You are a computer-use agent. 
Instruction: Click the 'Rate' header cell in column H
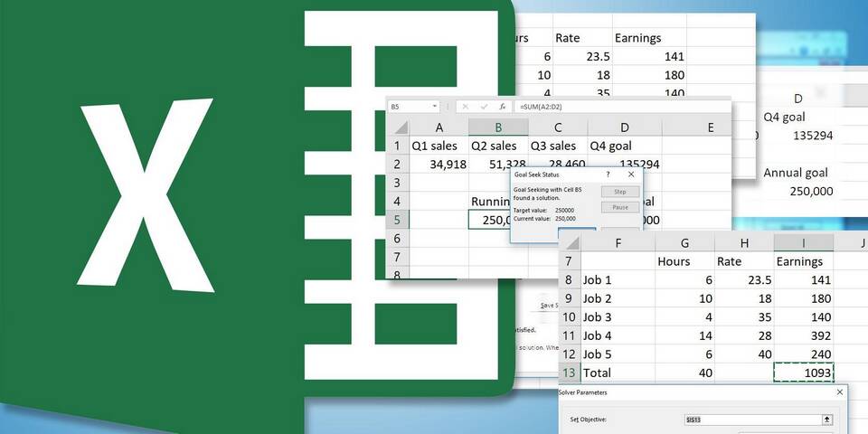click(x=744, y=261)
